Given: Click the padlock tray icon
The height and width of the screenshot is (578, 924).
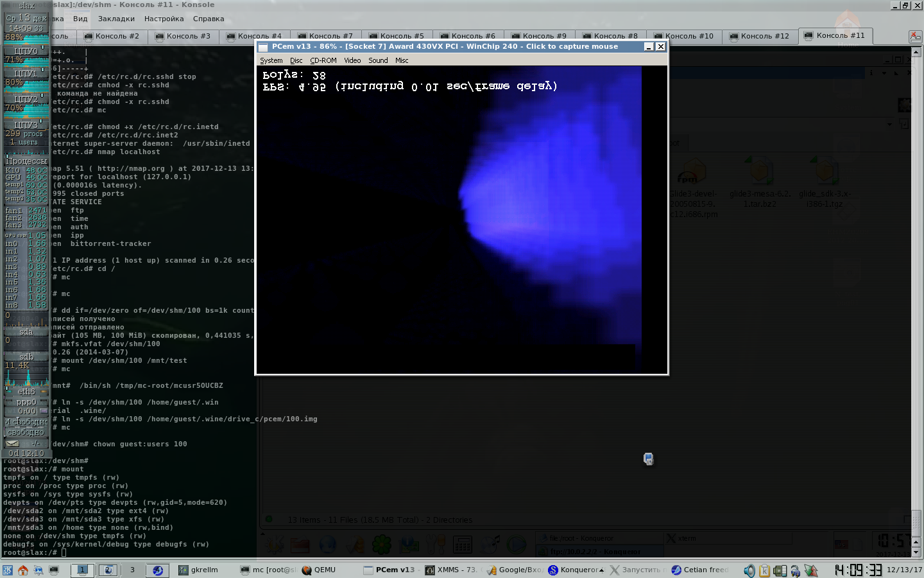Looking at the screenshot, I should [x=795, y=570].
